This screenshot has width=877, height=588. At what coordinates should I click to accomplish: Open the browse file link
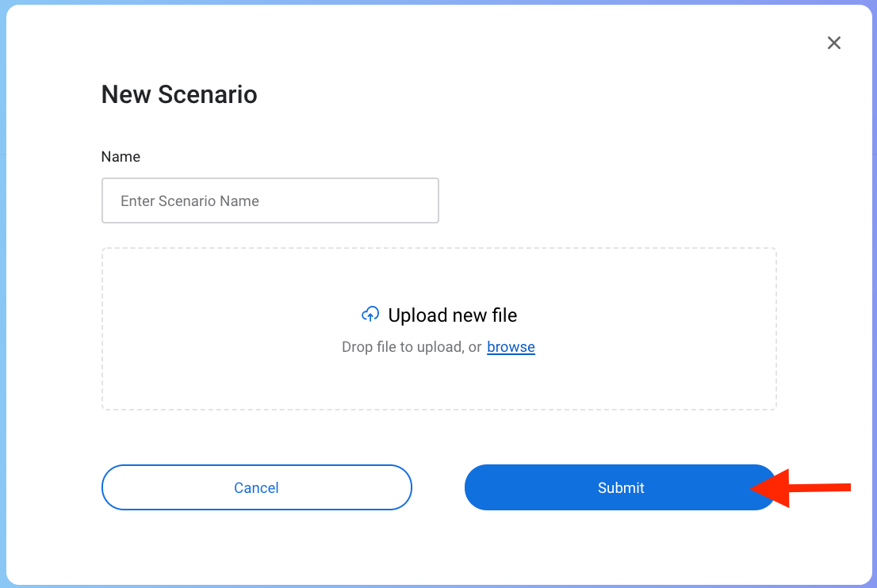[511, 347]
